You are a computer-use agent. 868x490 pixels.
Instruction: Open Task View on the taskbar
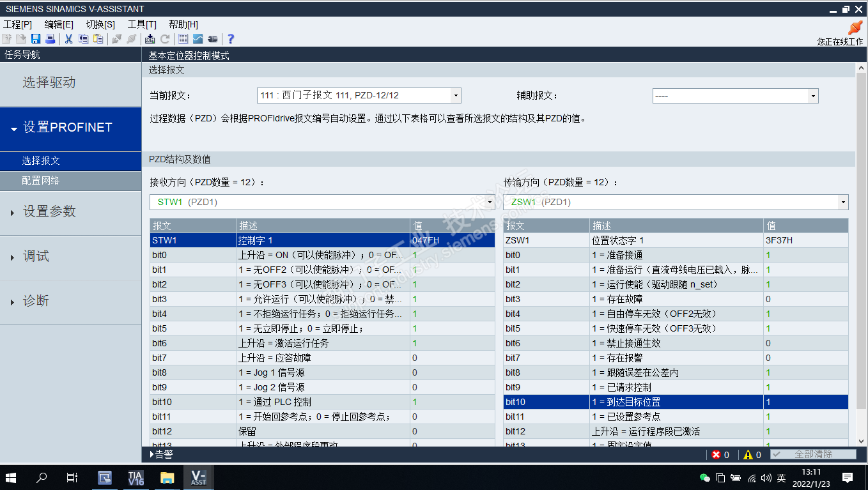pos(72,477)
